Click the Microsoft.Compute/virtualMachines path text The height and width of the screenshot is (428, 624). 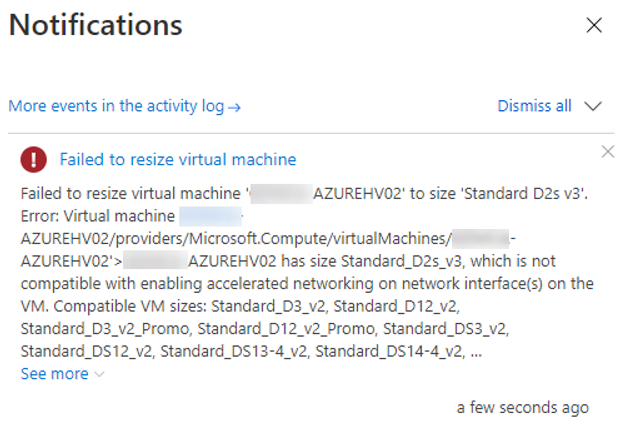point(318,238)
